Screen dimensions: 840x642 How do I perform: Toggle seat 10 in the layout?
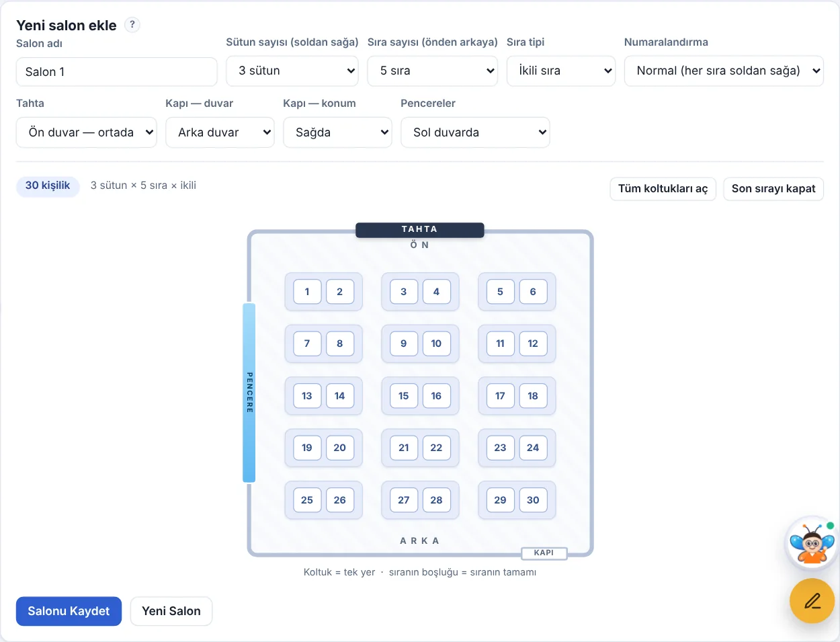436,344
